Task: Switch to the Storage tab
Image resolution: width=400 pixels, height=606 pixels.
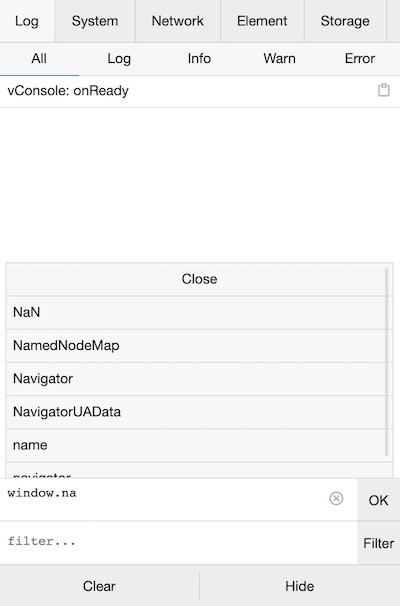Action: click(345, 21)
